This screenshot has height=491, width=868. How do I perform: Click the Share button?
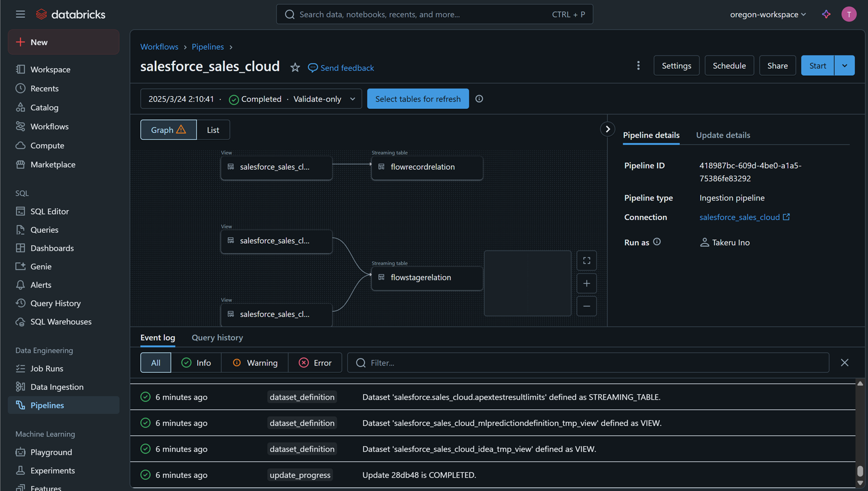click(777, 66)
